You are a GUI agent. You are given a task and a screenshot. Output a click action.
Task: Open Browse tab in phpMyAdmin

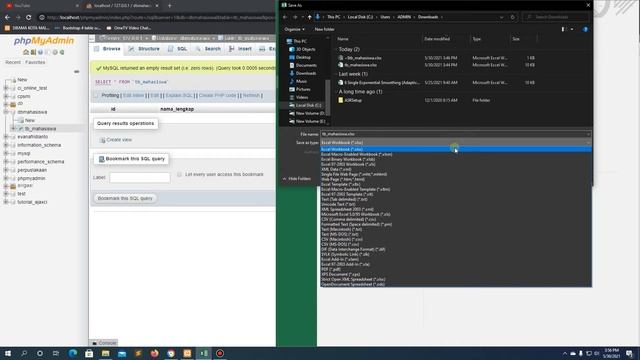point(107,49)
